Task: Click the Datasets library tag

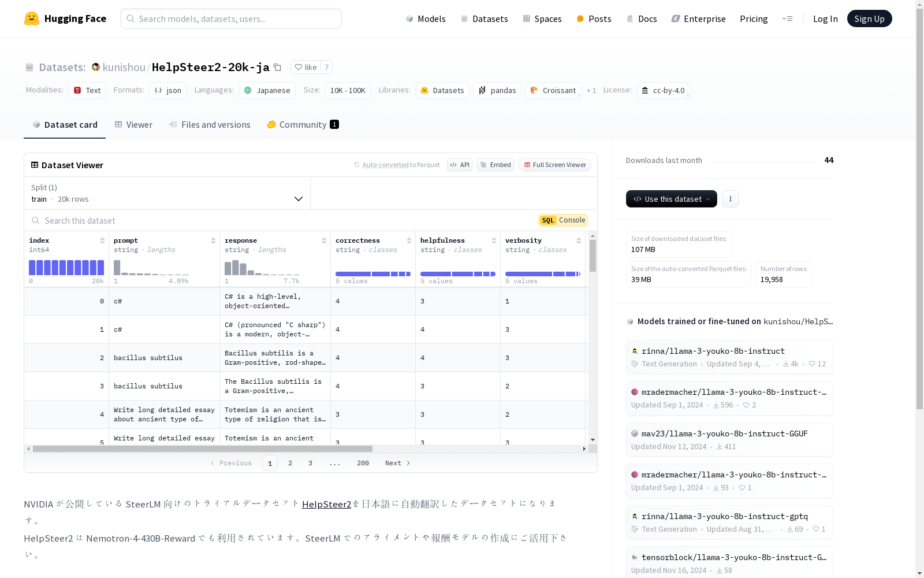Action: [442, 90]
